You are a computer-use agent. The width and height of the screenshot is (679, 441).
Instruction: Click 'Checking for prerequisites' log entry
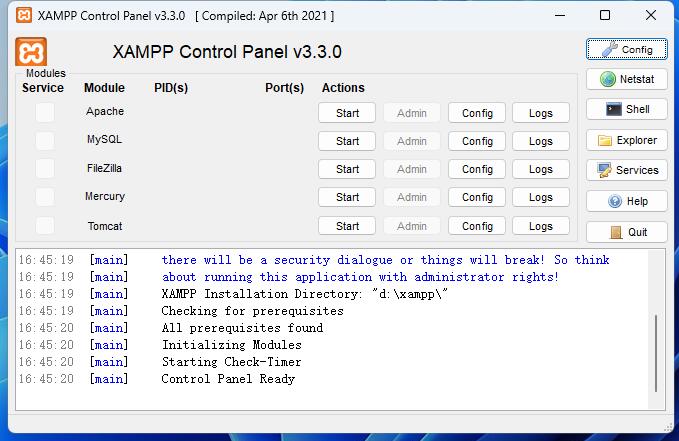pyautogui.click(x=252, y=311)
